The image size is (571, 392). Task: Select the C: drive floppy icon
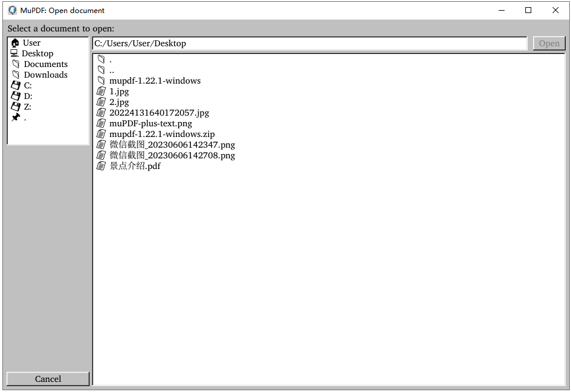[16, 85]
